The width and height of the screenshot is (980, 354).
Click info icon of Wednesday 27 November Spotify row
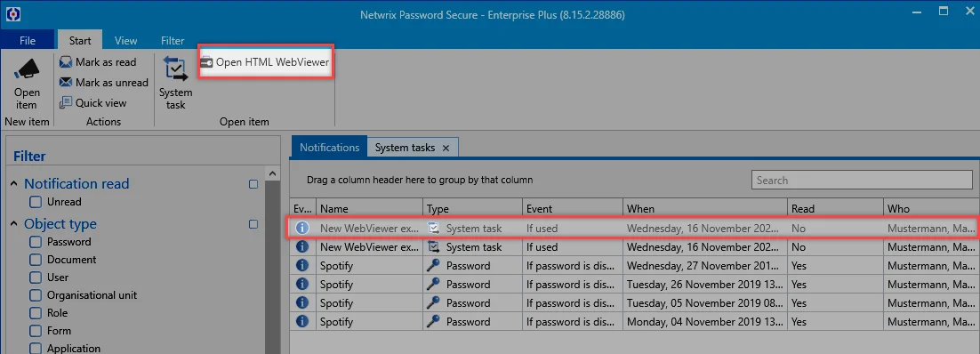pyautogui.click(x=301, y=266)
